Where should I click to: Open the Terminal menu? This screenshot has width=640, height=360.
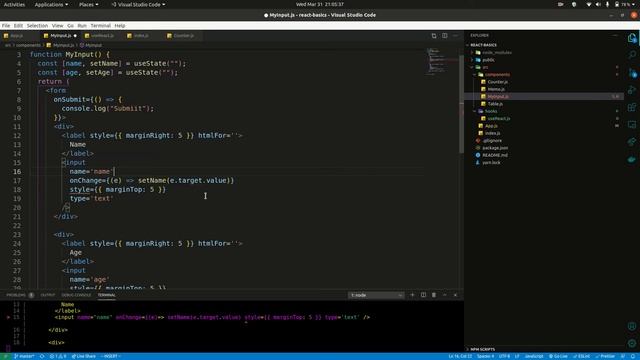100,26
